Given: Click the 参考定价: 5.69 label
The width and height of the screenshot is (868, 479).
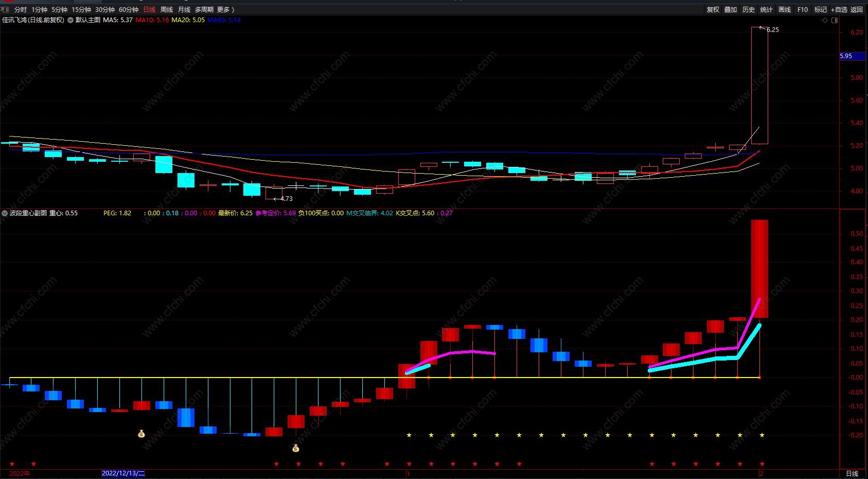Looking at the screenshot, I should tap(275, 213).
